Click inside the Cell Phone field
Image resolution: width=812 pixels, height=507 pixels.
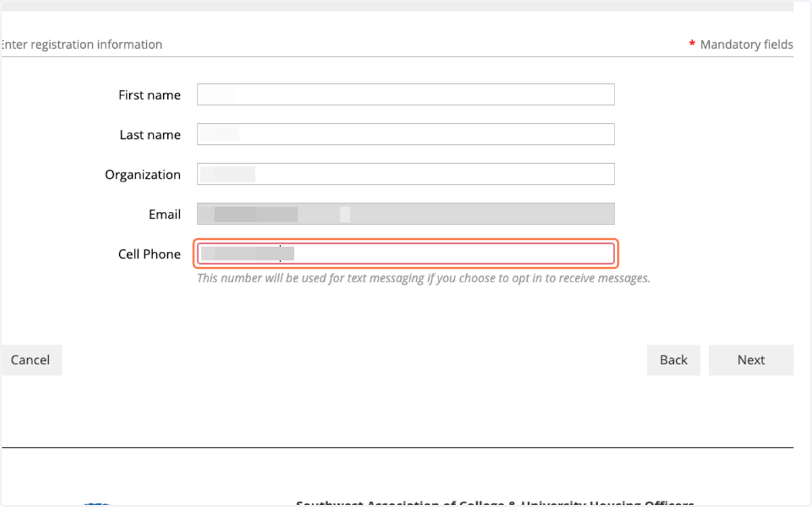point(405,254)
